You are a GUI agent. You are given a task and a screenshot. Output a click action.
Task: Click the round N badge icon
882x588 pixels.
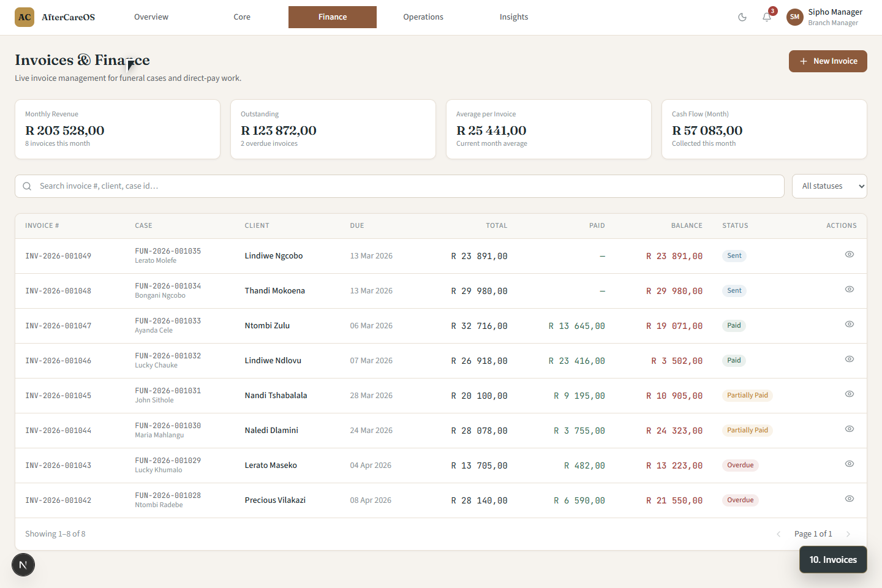coord(23,565)
